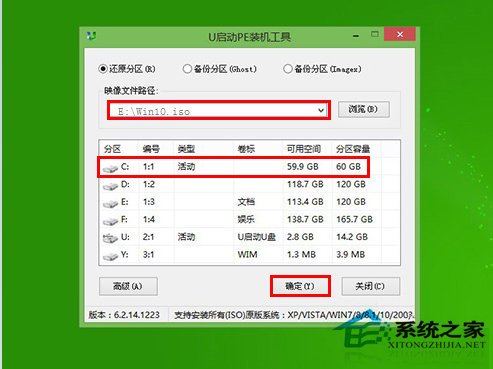This screenshot has width=493, height=369.
Task: Select partition number 1:3 cell
Action: (x=149, y=202)
